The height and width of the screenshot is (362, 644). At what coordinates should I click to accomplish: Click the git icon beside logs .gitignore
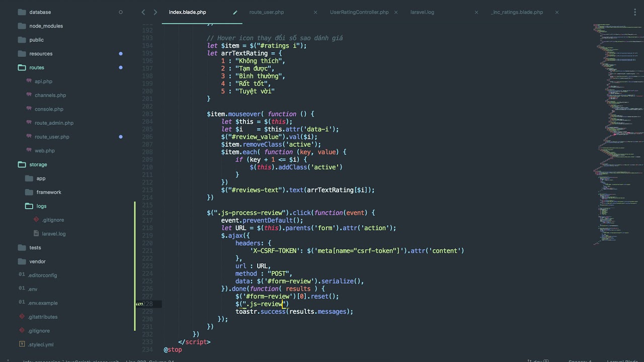36,220
